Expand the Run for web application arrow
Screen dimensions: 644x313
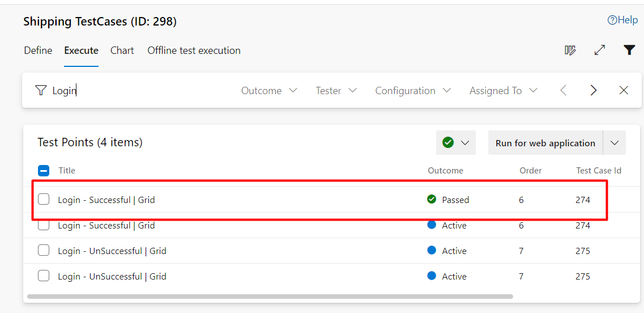tap(615, 143)
